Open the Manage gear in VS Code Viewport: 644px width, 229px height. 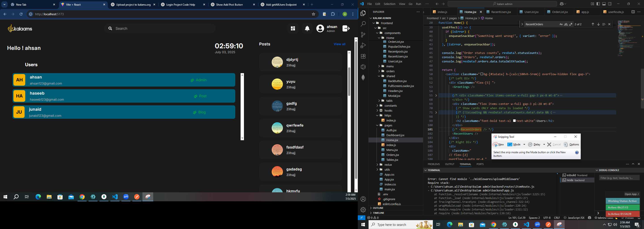[x=363, y=210]
